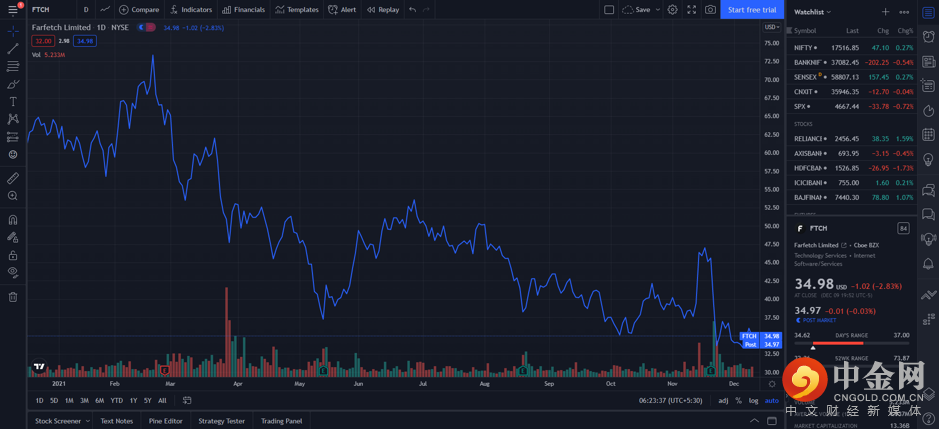Open the Strategy Tester tab
Viewport: 939px width, 429px height.
[222, 421]
